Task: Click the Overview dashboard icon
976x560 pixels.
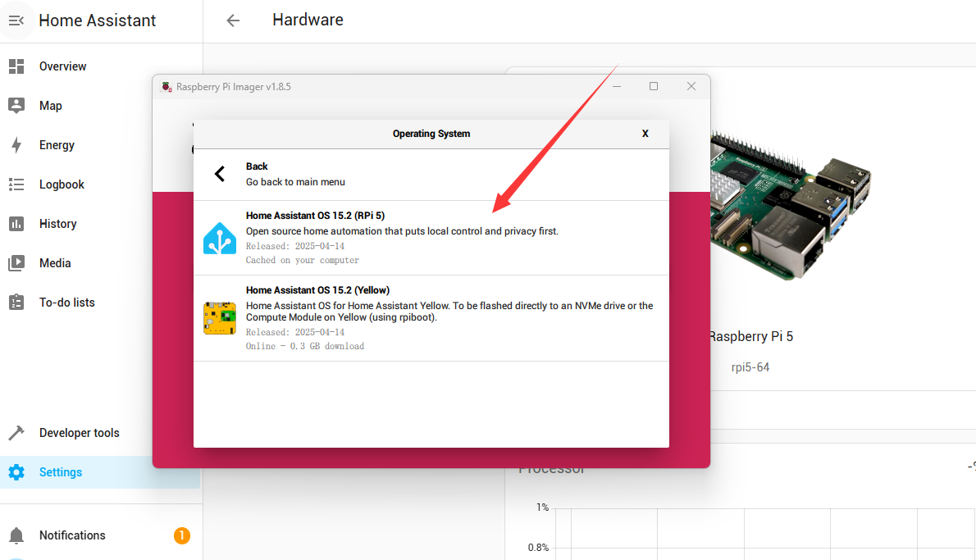Action: point(16,66)
